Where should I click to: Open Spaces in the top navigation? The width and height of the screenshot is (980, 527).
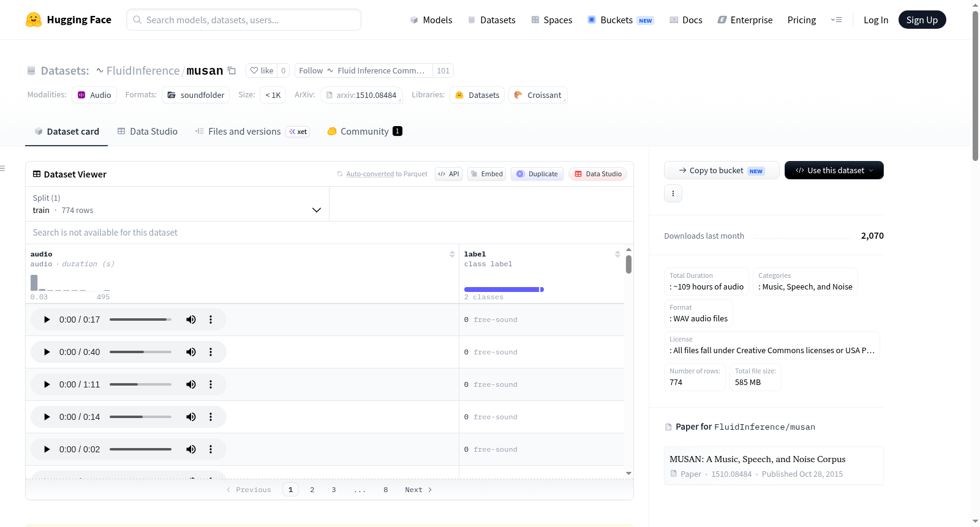point(552,20)
